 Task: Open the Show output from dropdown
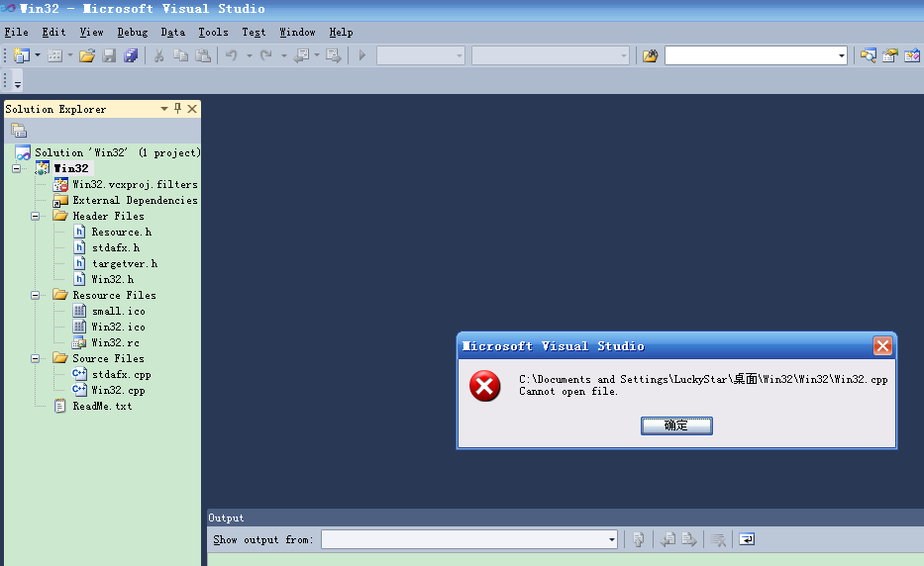click(612, 539)
